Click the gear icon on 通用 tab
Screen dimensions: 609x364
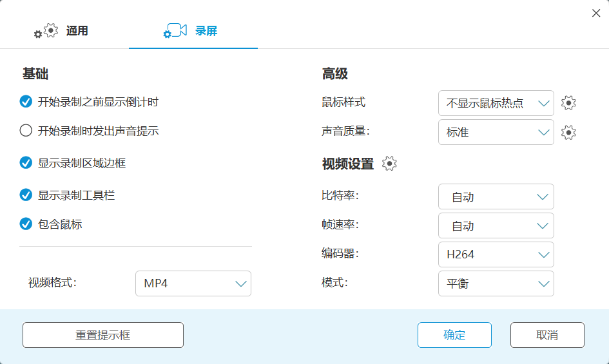(46, 31)
